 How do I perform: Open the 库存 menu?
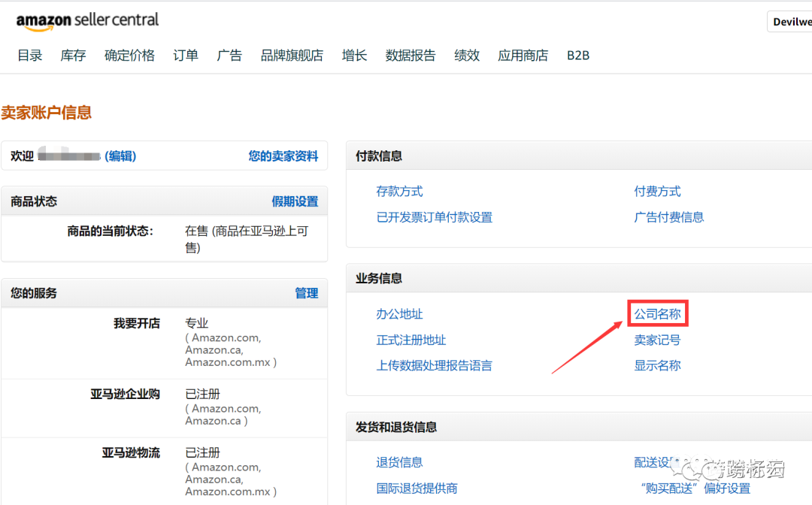pos(73,56)
